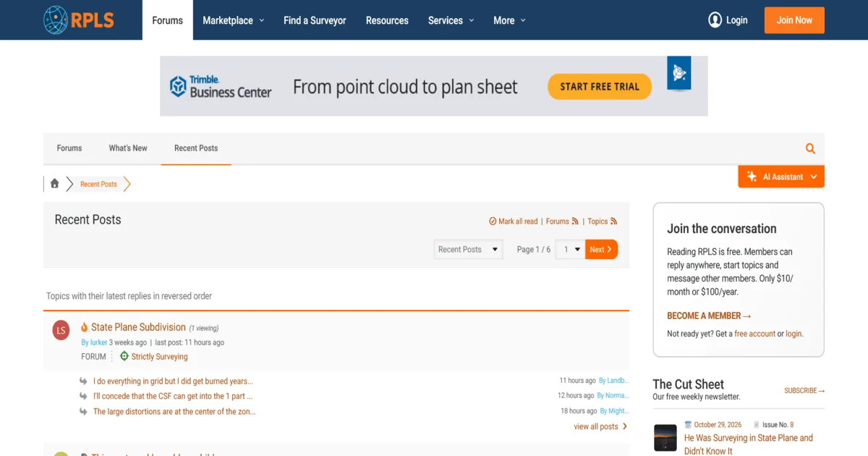Click the Join Now button
This screenshot has width=868, height=456.
pyautogui.click(x=794, y=20)
